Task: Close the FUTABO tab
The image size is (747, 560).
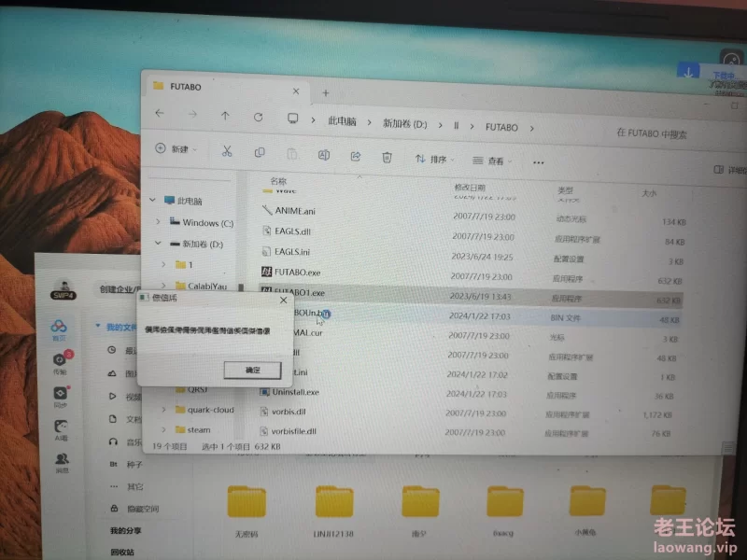Action: point(296,91)
